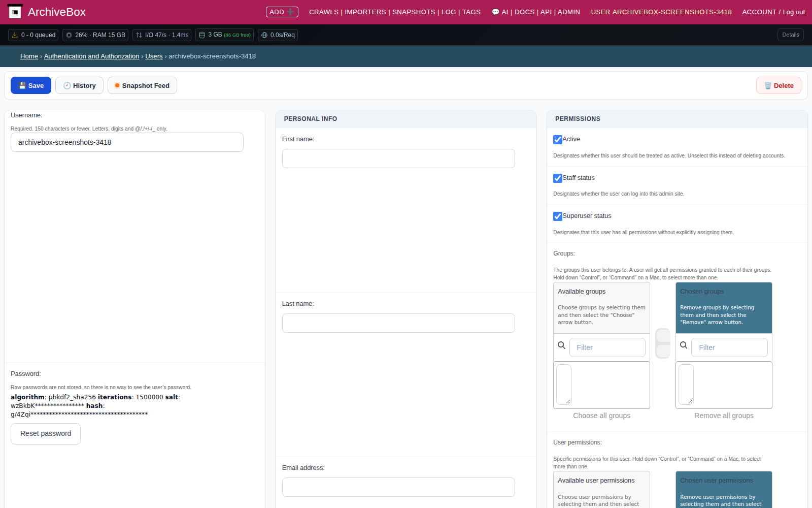Image resolution: width=812 pixels, height=508 pixels.
Task: Open the Snapshot Feed button
Action: (142, 85)
